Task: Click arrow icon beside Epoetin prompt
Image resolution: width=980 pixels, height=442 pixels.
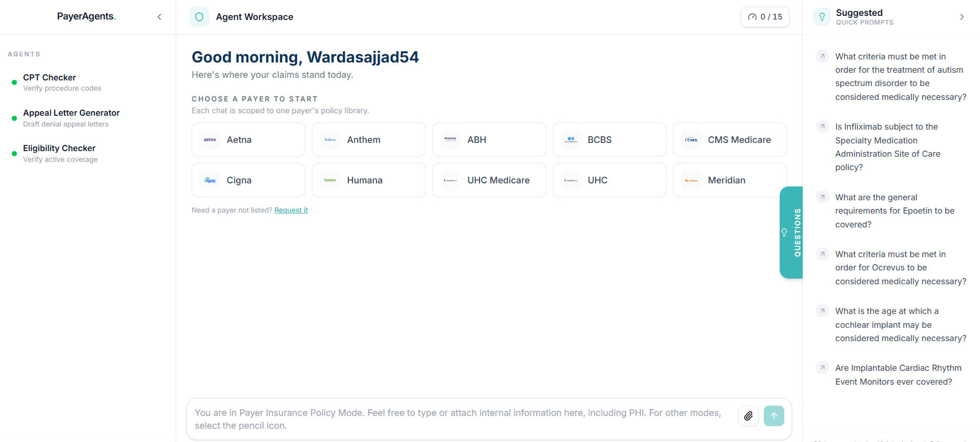Action: pos(822,197)
